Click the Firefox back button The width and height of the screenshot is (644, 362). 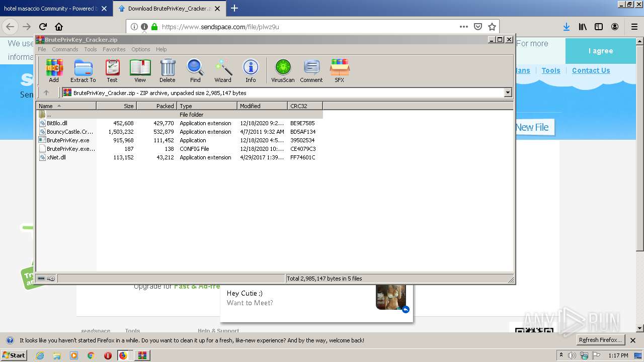point(10,27)
